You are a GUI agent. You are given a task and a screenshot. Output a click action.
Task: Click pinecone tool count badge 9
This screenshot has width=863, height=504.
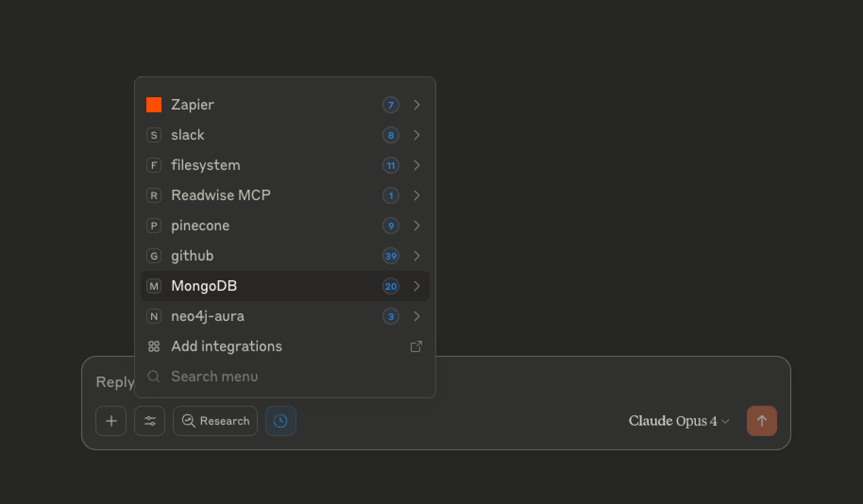tap(391, 226)
